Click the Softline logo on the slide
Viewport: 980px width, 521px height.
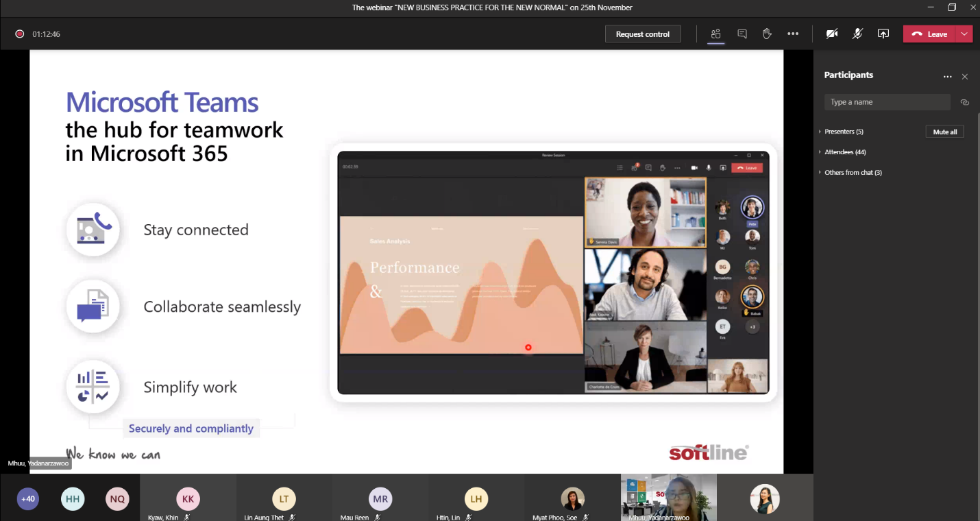709,452
